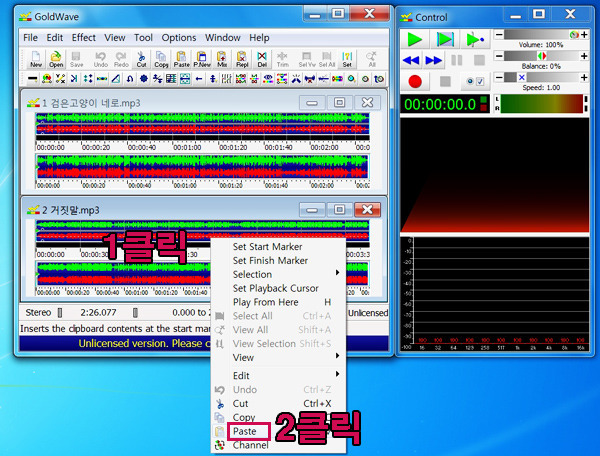Click the Balance slider handle
Viewport: 600px width, 456px height.
click(542, 56)
